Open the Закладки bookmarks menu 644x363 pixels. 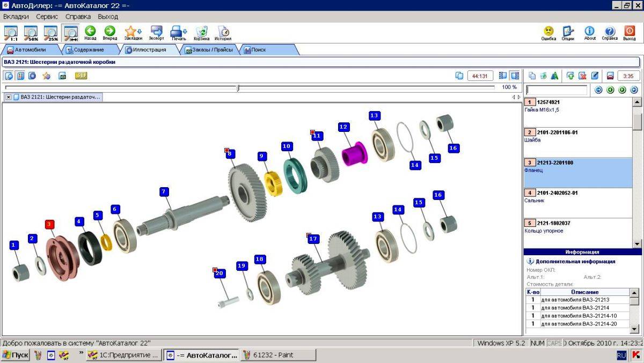[133, 33]
